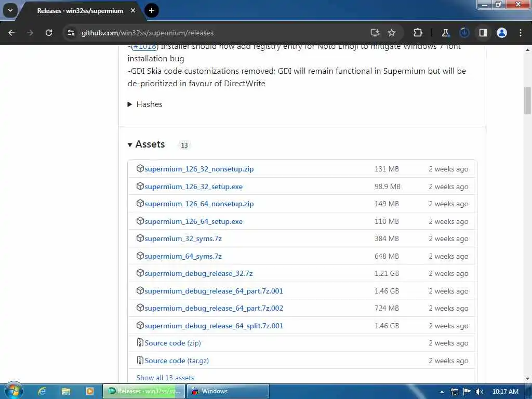Image resolution: width=532 pixels, height=399 pixels.
Task: Click the 1.21 GB size text
Action: pyautogui.click(x=387, y=273)
